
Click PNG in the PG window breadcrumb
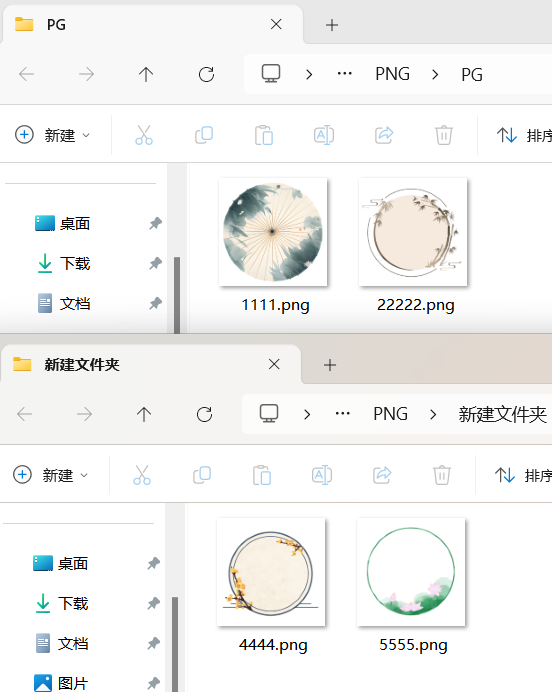pyautogui.click(x=393, y=74)
